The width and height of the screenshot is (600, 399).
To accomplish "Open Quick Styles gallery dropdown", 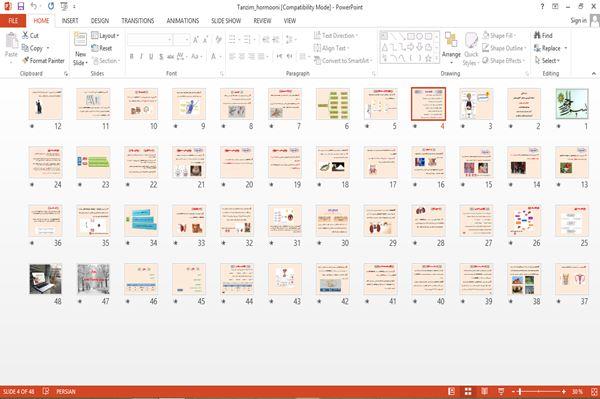I will pos(471,49).
